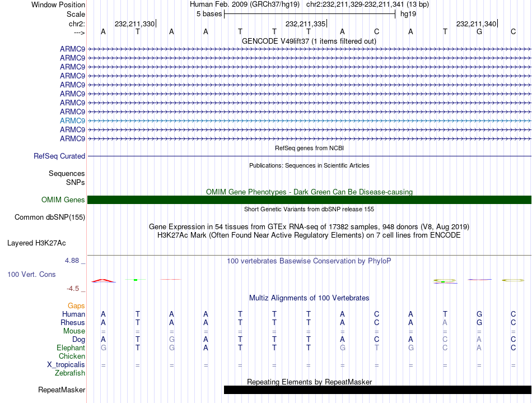Click the 100 Vert. Cons label
Image resolution: width=532 pixels, height=403 pixels.
31,274
